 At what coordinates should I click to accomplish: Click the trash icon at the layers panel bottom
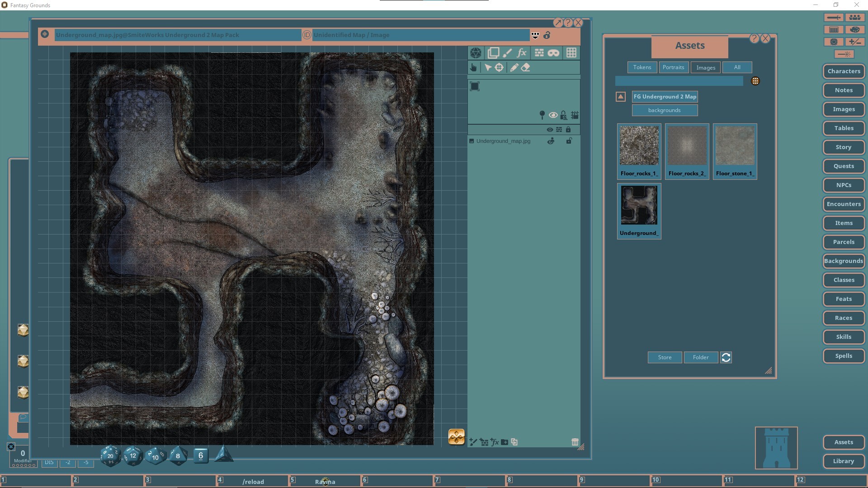(575, 442)
